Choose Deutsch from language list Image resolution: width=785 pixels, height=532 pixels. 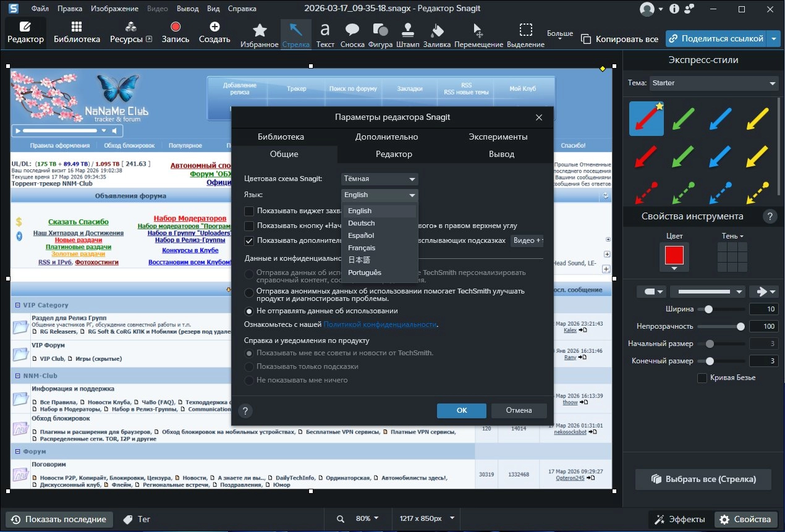point(380,223)
